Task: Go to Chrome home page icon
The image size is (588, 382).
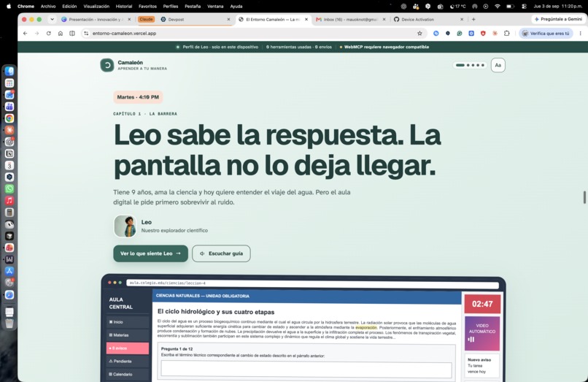Action: pyautogui.click(x=61, y=34)
